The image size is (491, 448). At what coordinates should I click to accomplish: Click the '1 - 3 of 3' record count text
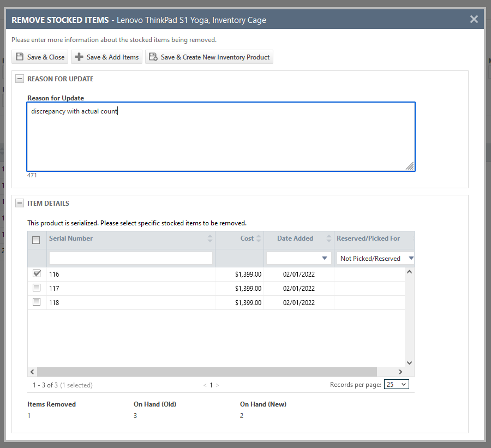coord(45,385)
